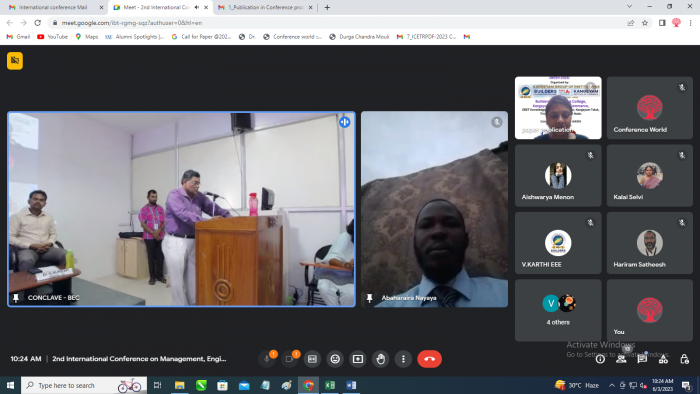Viewport: 700px width, 394px height.
Task: Open More options three-dot menu
Action: 404,359
